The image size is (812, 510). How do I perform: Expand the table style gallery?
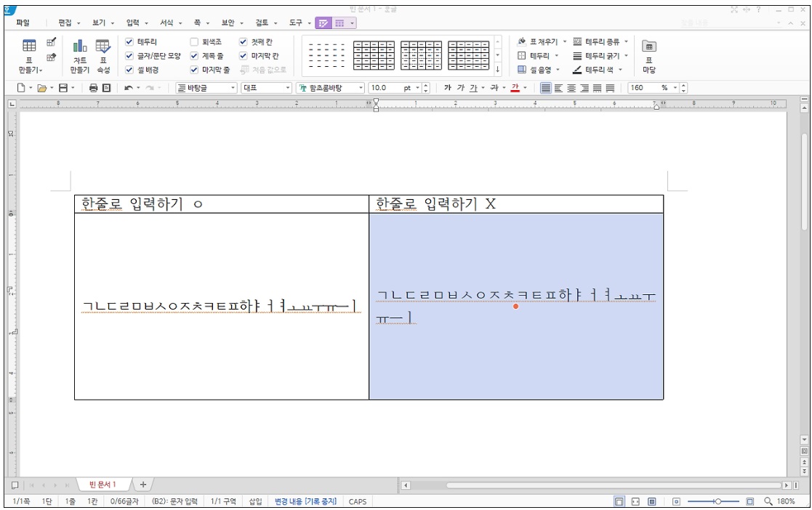(x=498, y=70)
